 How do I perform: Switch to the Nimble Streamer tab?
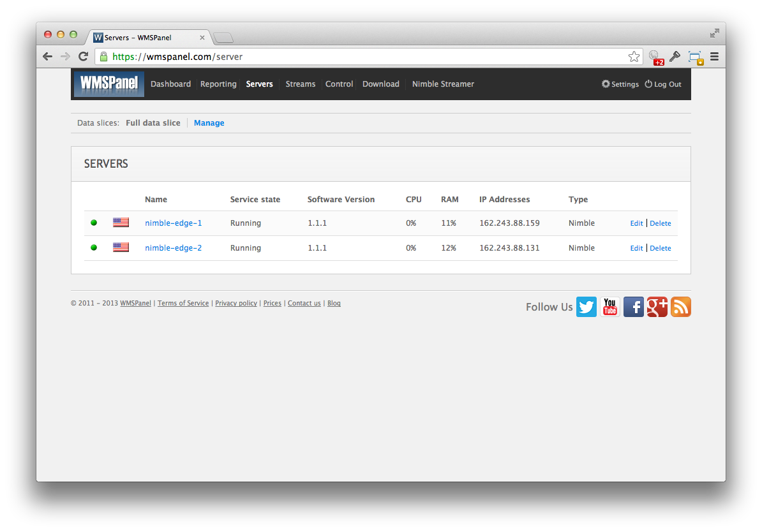tap(443, 84)
